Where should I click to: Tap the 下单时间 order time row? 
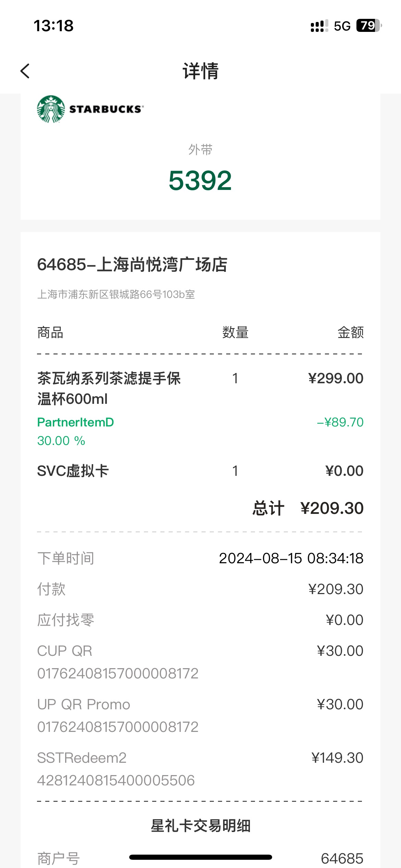pos(200,558)
